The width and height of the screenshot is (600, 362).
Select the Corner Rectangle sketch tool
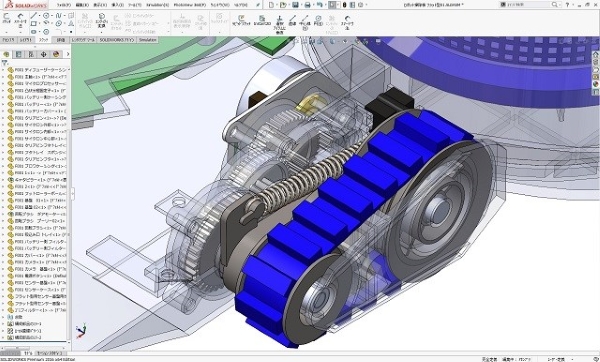[34, 24]
